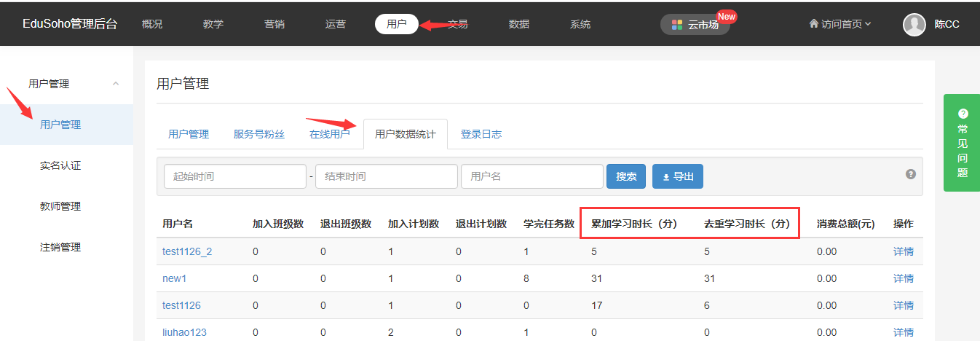Screen dimensions: 980x341
Task: Go to 教师管理 in the sidebar
Action: click(60, 206)
